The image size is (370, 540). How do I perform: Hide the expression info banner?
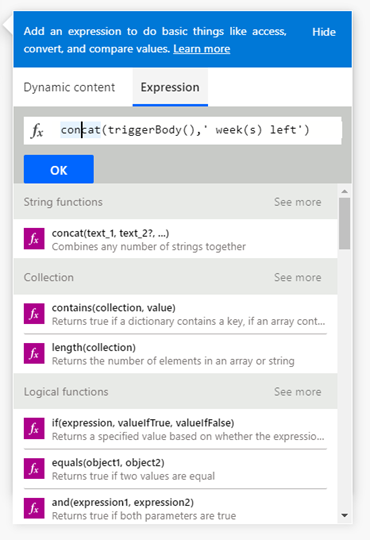click(x=324, y=32)
